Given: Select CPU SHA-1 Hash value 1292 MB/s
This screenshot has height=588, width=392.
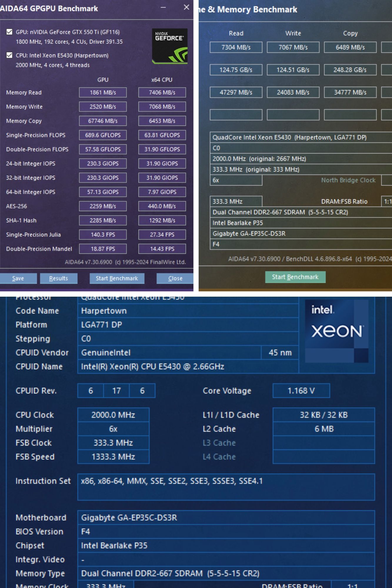Looking at the screenshot, I should [x=162, y=220].
